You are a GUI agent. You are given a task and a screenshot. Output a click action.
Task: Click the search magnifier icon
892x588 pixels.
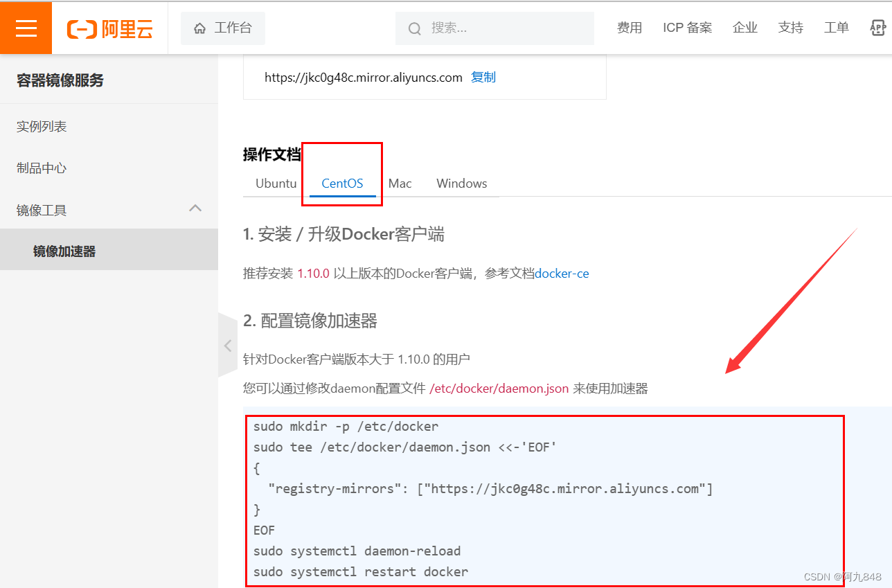[x=414, y=28]
